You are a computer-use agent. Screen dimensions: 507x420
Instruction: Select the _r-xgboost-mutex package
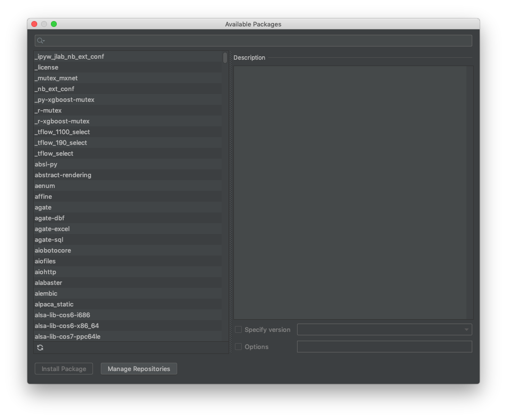pyautogui.click(x=128, y=121)
